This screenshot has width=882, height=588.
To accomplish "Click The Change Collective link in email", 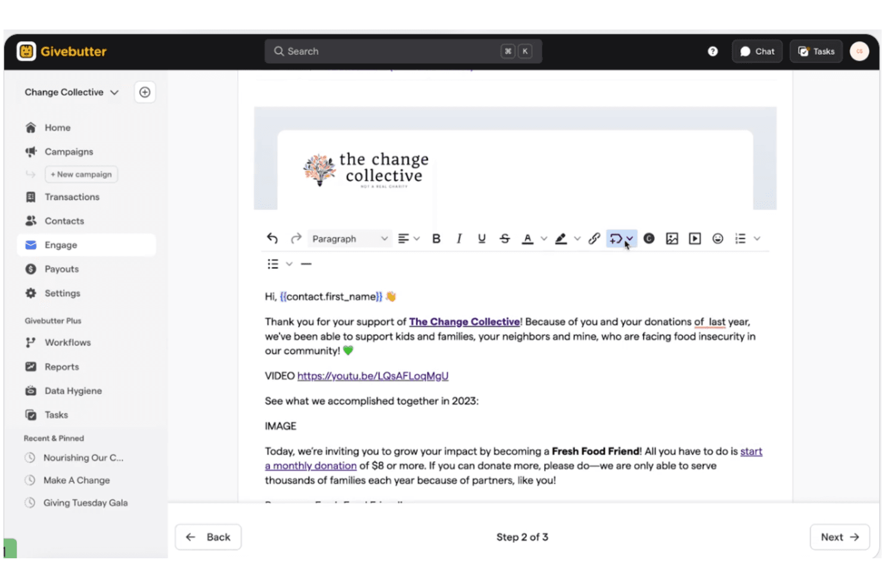I will tap(464, 322).
